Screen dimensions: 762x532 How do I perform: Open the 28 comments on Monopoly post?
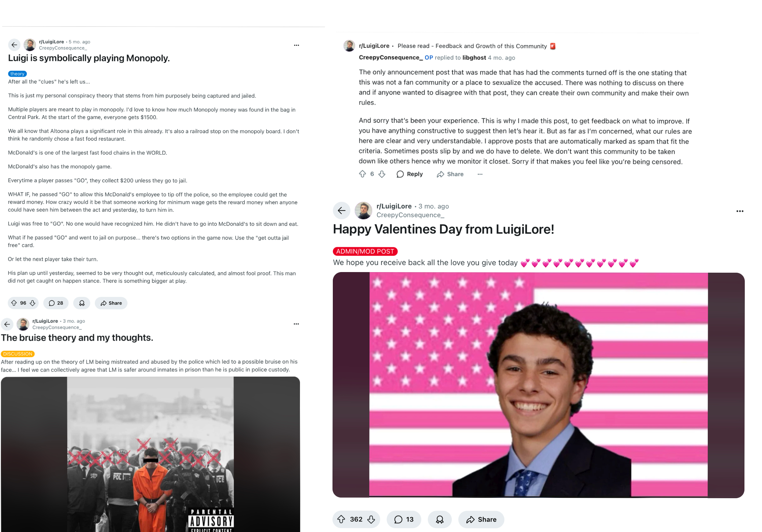56,303
